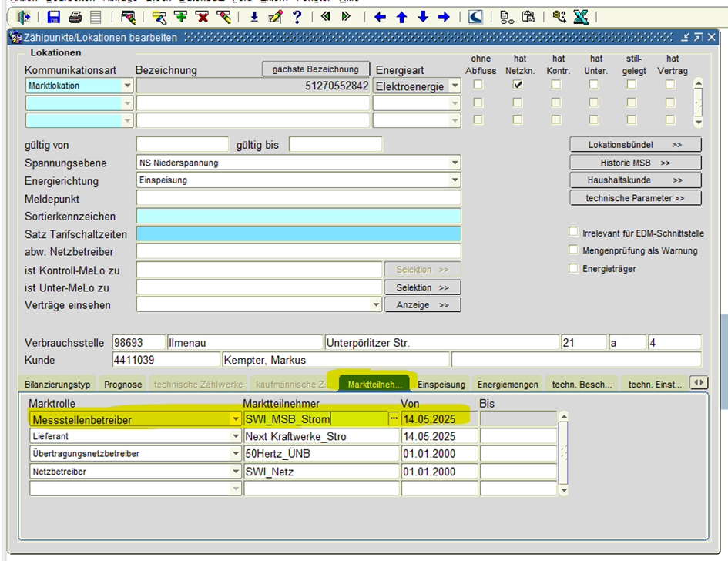This screenshot has width=728, height=561.
Task: Click the blue question mark help icon
Action: click(296, 17)
